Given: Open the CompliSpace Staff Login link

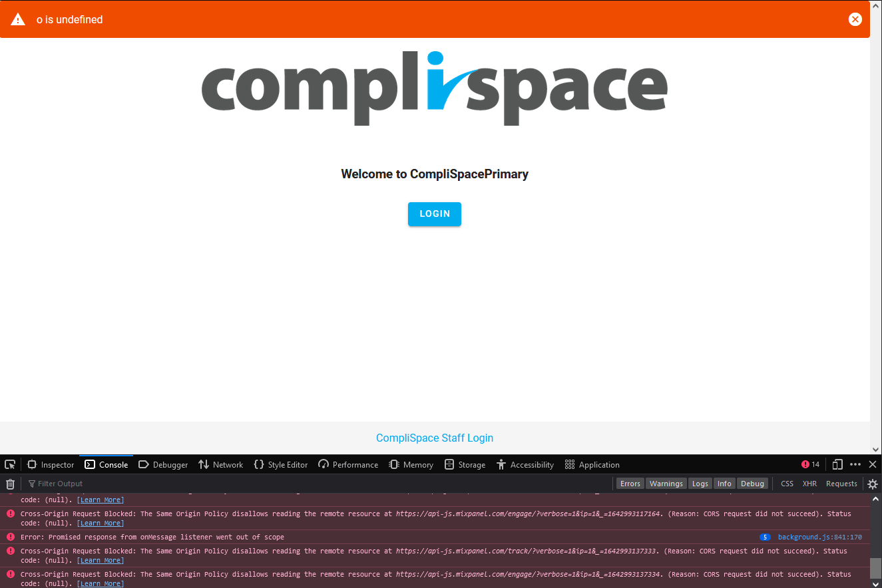Looking at the screenshot, I should 435,438.
